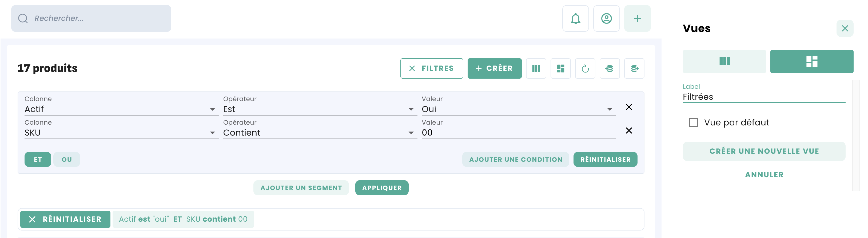
Task: Switch logical operator to OU
Action: tap(66, 159)
